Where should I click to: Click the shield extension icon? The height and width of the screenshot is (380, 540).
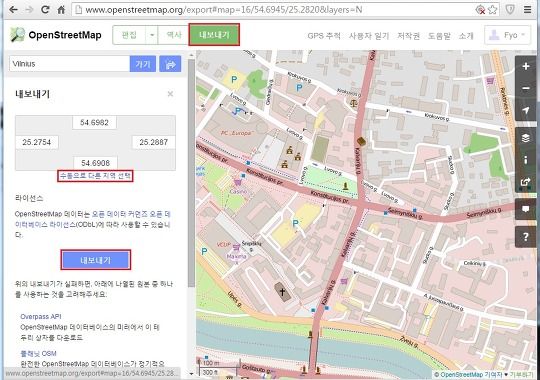click(510, 10)
